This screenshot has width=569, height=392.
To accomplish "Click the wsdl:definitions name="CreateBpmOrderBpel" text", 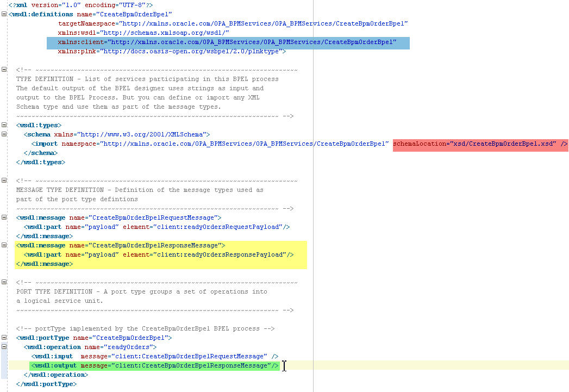I will [x=90, y=14].
